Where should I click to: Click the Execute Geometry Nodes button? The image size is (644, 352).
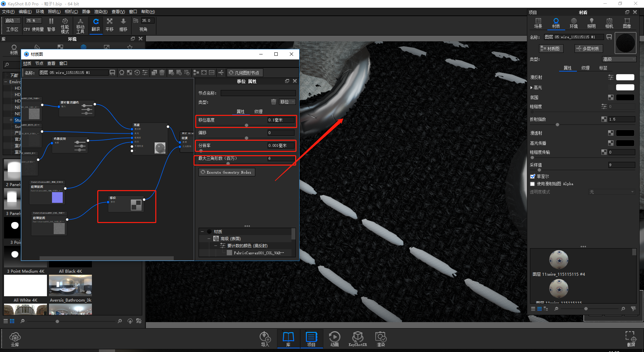click(x=226, y=172)
